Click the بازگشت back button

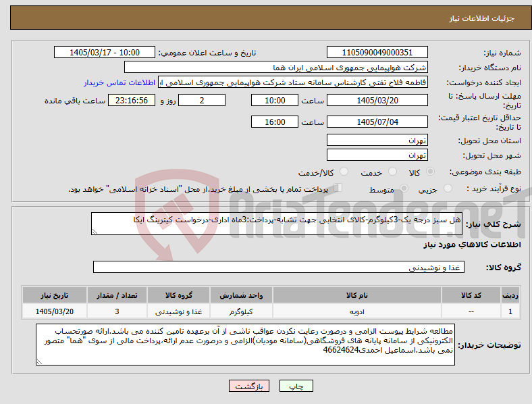[249, 386]
